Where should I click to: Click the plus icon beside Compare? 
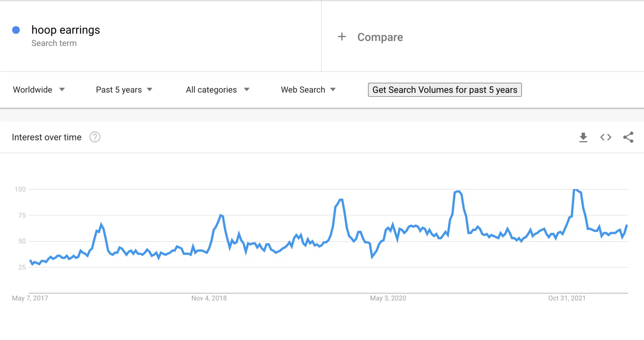click(342, 37)
